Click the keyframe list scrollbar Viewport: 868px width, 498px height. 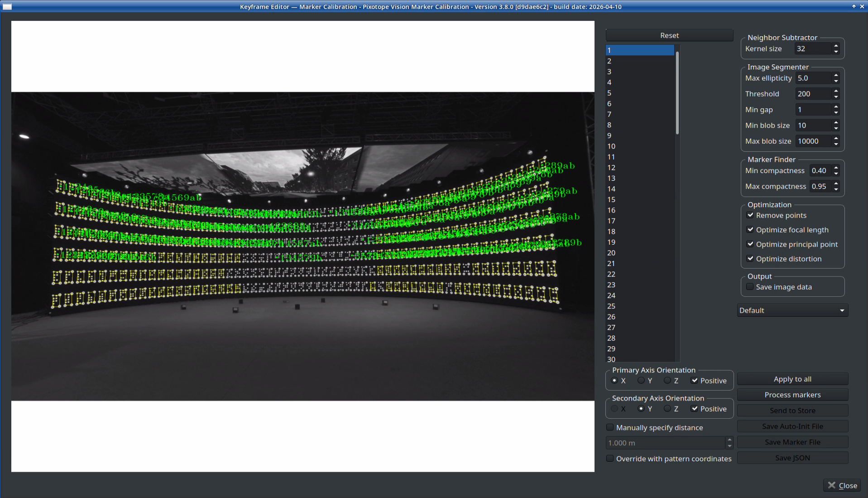pos(677,93)
